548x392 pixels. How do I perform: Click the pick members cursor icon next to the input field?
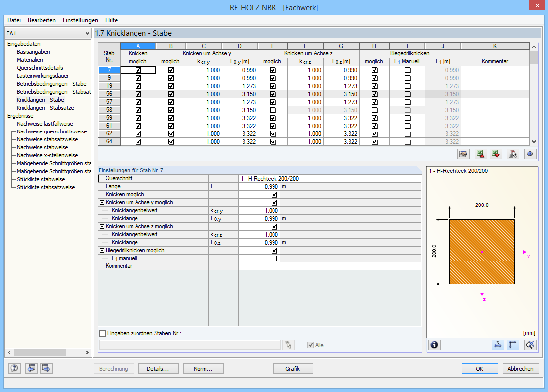click(288, 345)
